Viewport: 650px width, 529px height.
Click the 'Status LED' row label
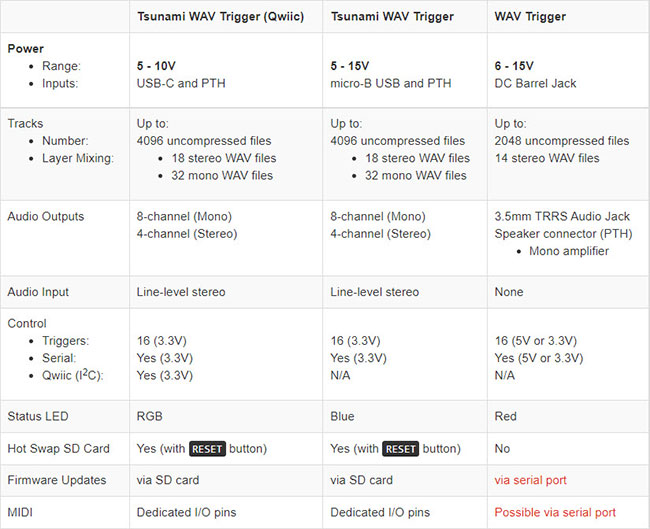38,416
